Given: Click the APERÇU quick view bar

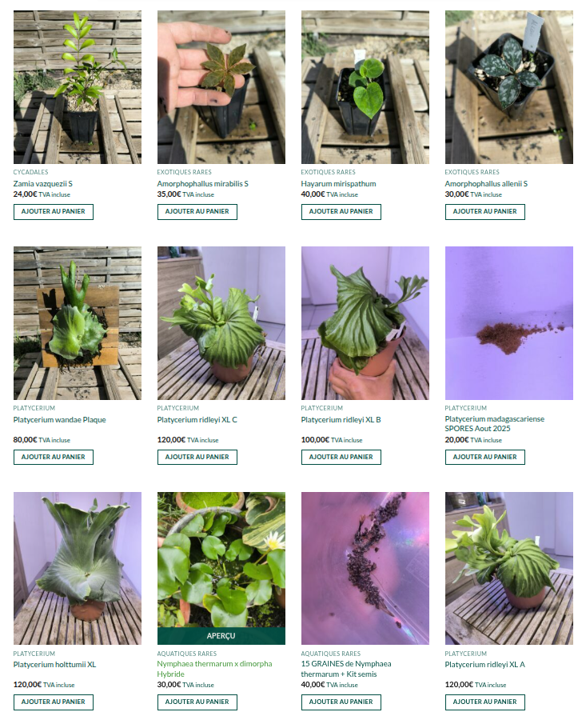Looking at the screenshot, I should pos(221,636).
